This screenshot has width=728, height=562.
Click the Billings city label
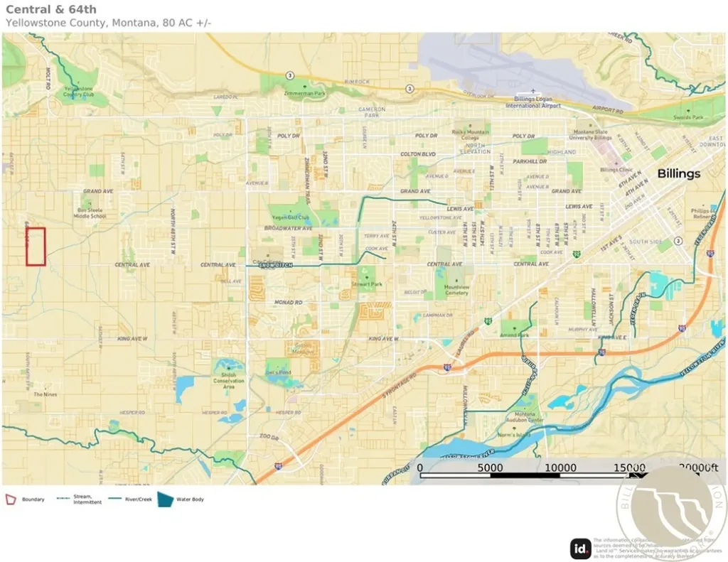click(679, 173)
